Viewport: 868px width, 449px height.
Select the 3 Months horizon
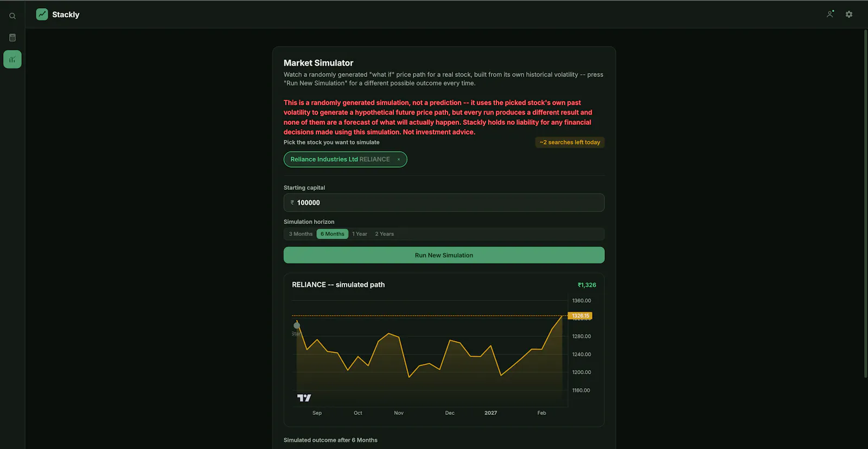[301, 234]
